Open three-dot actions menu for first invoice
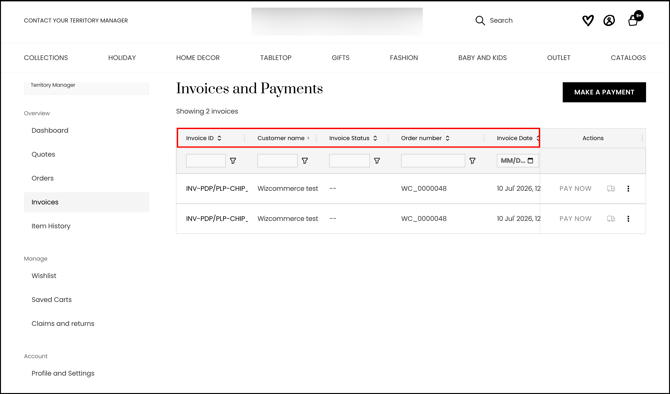This screenshot has height=394, width=670. [x=628, y=188]
